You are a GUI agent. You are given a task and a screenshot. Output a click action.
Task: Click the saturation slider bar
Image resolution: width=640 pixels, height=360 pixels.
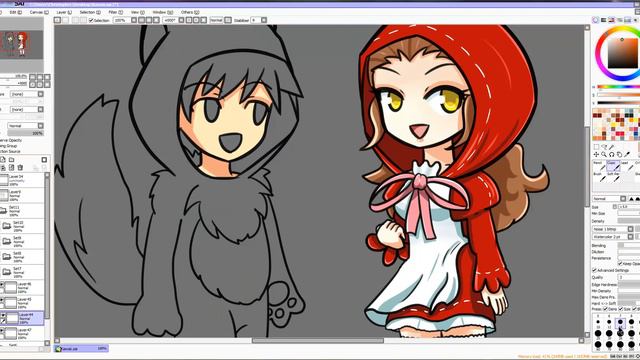tap(618, 95)
